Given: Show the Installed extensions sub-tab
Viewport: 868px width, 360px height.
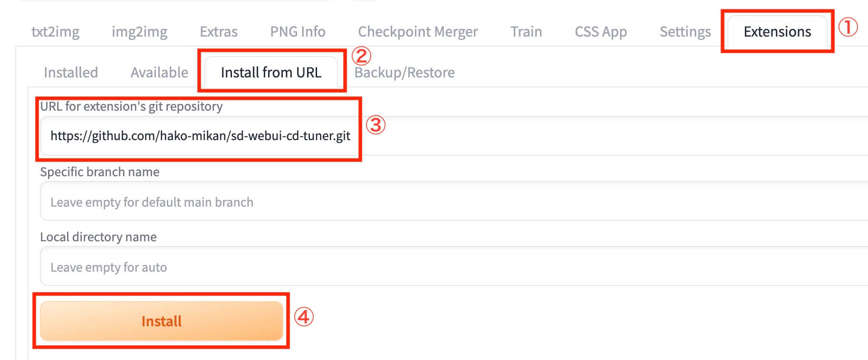Looking at the screenshot, I should click(71, 73).
